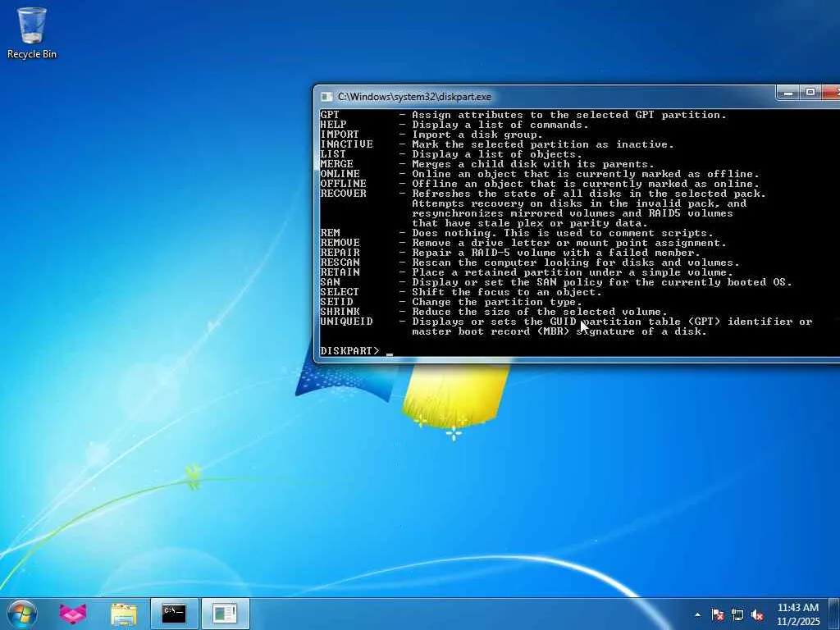Click the REPAIR command entry
840x630 pixels.
pos(510,253)
